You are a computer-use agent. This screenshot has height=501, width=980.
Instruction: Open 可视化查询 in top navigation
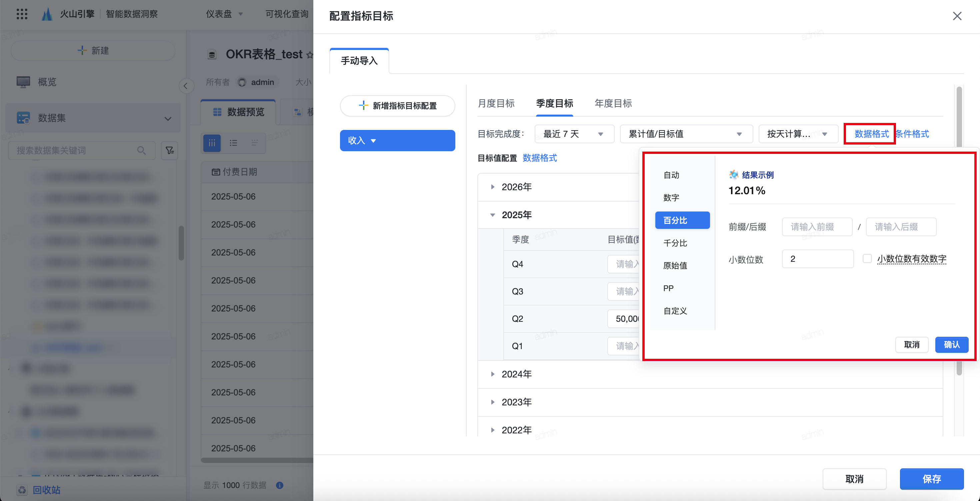click(x=286, y=14)
